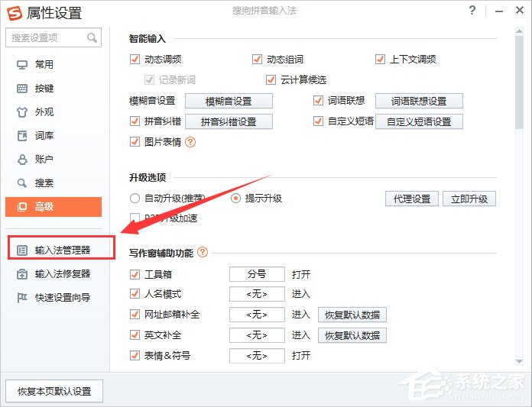
Task: Toggle 自定义短语 checkbox
Action: click(318, 121)
